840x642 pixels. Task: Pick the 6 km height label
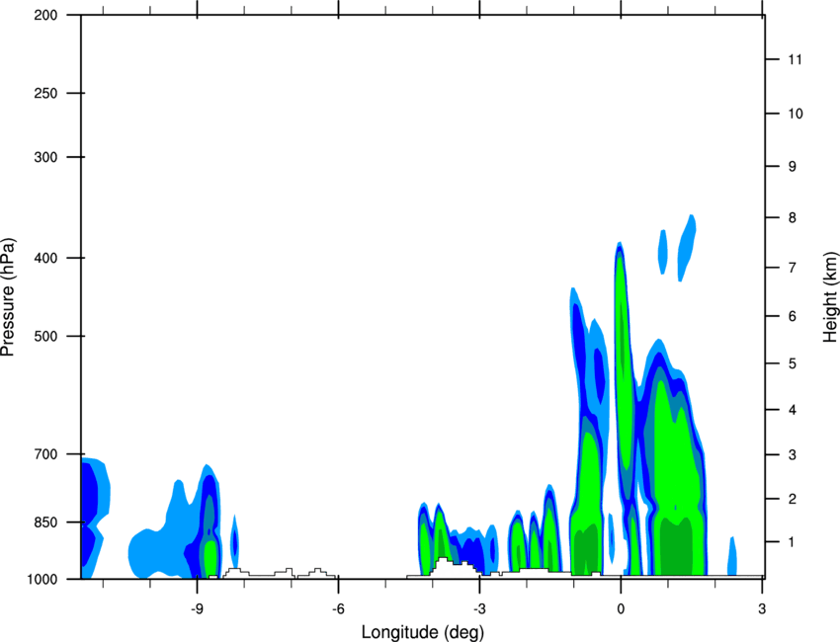(x=793, y=316)
